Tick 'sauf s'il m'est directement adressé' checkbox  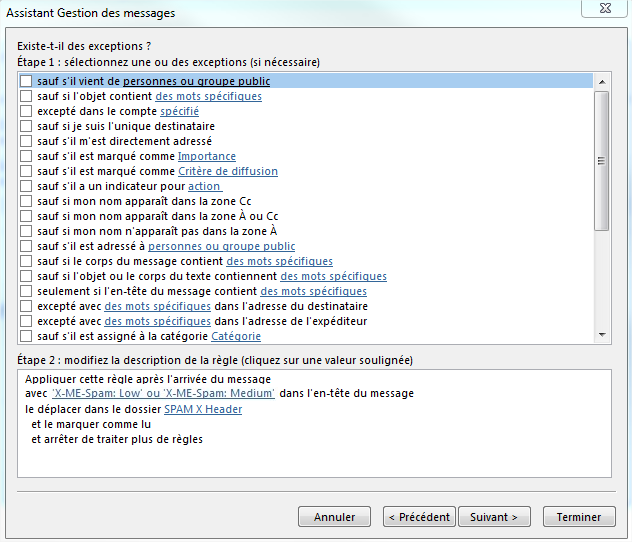tap(26, 141)
